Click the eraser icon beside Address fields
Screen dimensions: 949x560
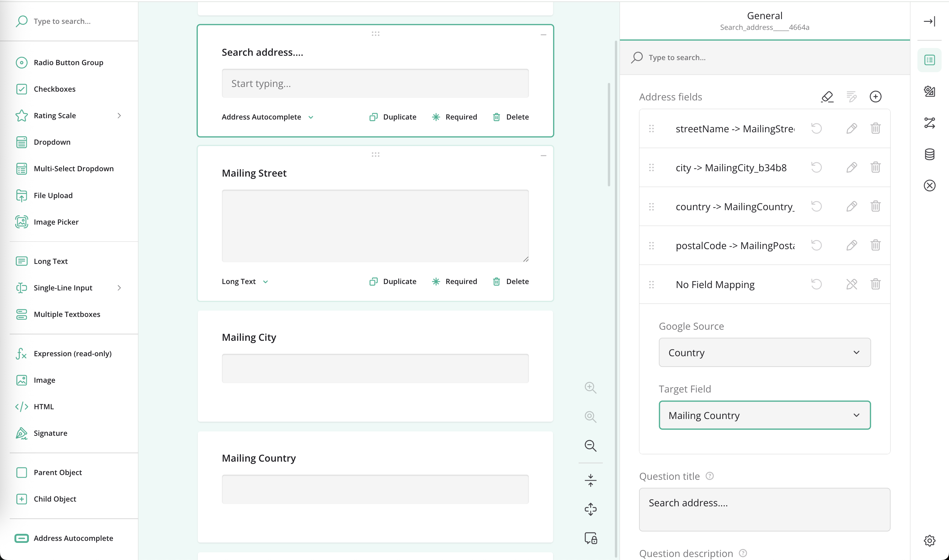point(827,97)
